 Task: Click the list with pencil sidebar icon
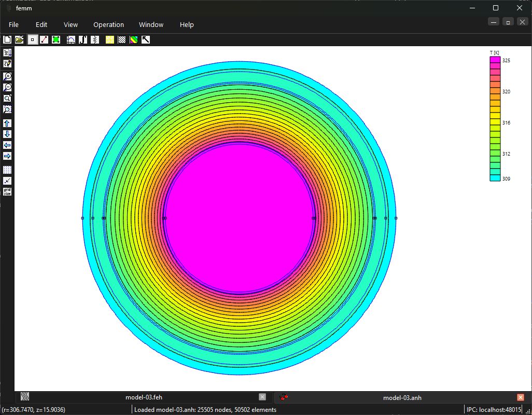point(7,63)
